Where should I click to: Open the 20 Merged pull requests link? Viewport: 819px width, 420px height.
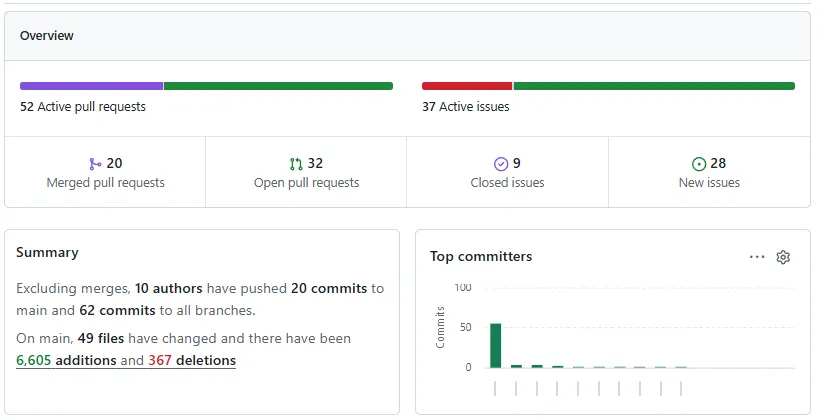[106, 173]
